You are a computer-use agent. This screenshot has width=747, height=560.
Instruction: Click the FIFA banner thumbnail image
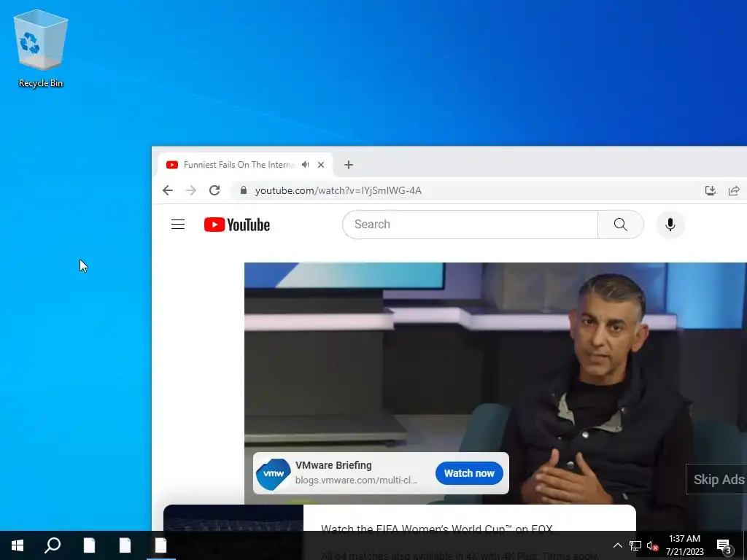tap(233, 518)
